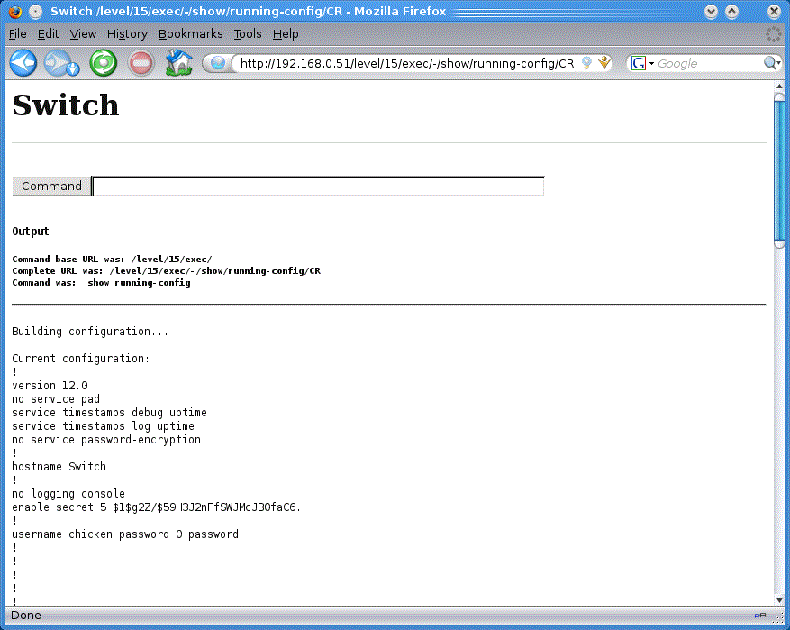Go back with the Back arrow button

(x=23, y=64)
